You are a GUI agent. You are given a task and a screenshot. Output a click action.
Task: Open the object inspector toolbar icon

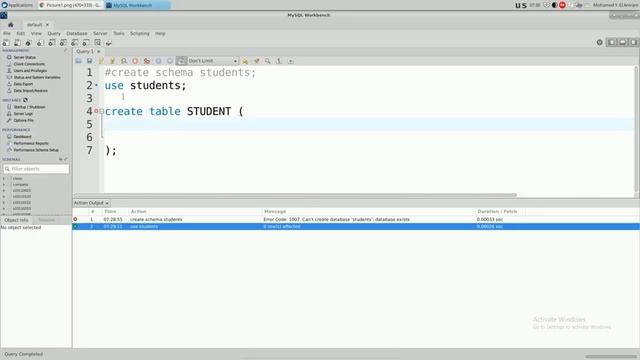click(x=28, y=42)
